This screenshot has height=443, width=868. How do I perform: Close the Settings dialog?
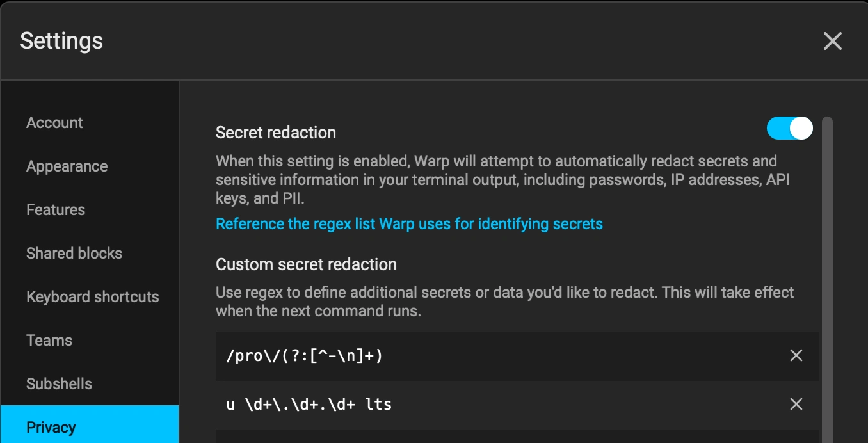click(x=832, y=41)
